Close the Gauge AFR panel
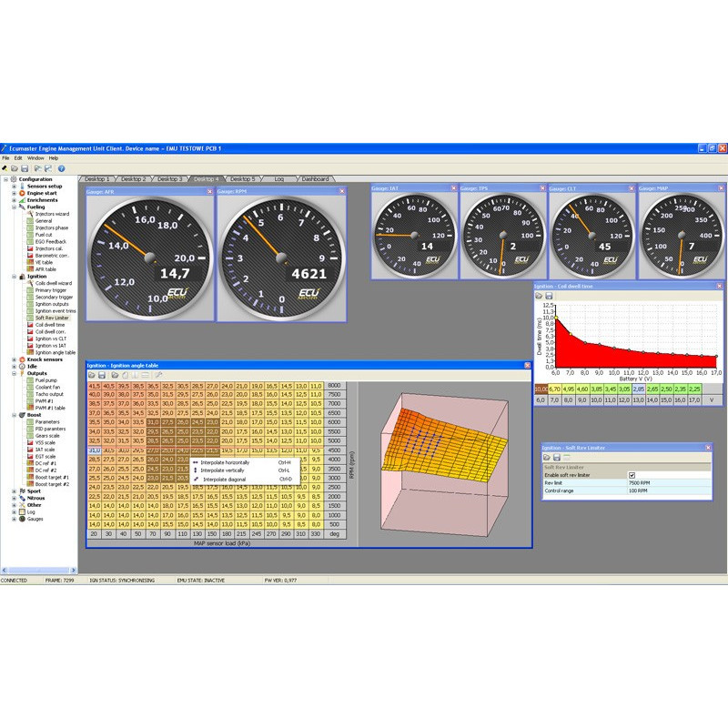728x728 pixels. coord(212,191)
